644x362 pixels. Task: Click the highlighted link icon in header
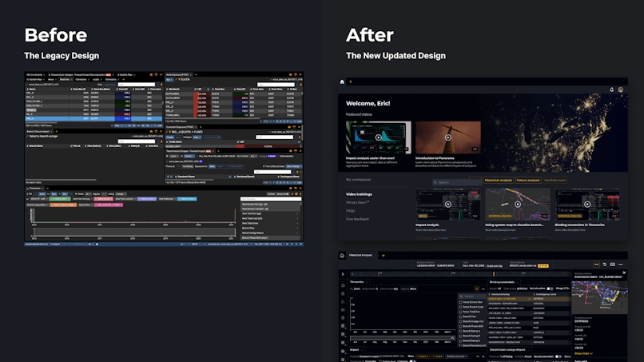tap(596, 265)
